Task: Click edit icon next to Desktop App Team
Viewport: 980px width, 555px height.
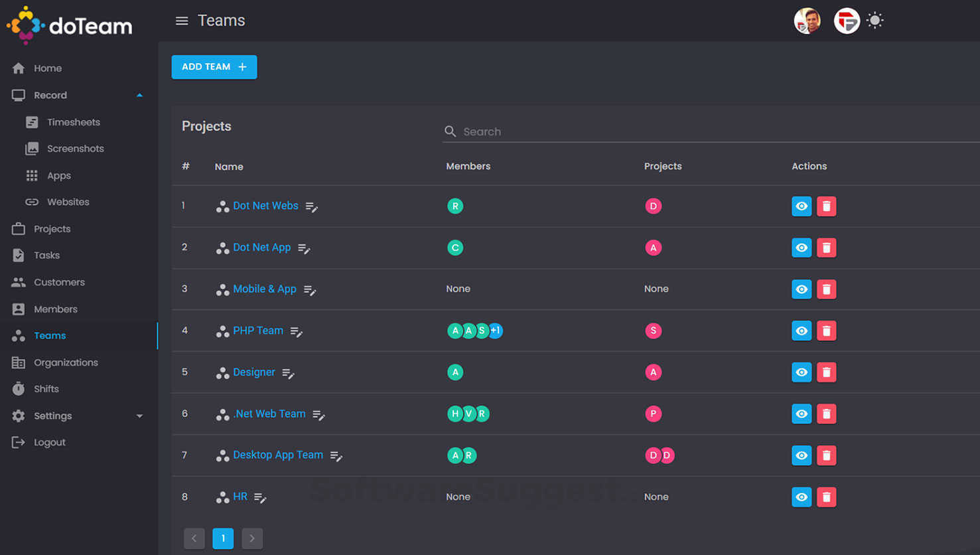Action: click(336, 456)
